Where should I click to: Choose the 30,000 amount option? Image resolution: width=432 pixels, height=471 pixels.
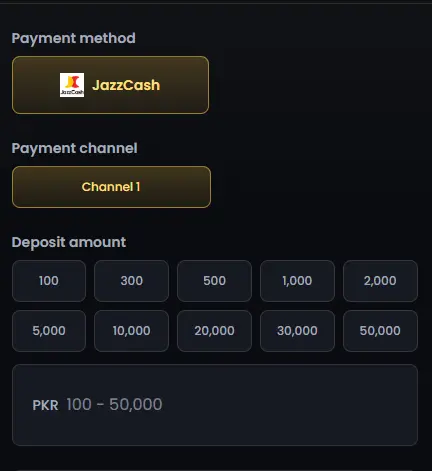point(297,331)
